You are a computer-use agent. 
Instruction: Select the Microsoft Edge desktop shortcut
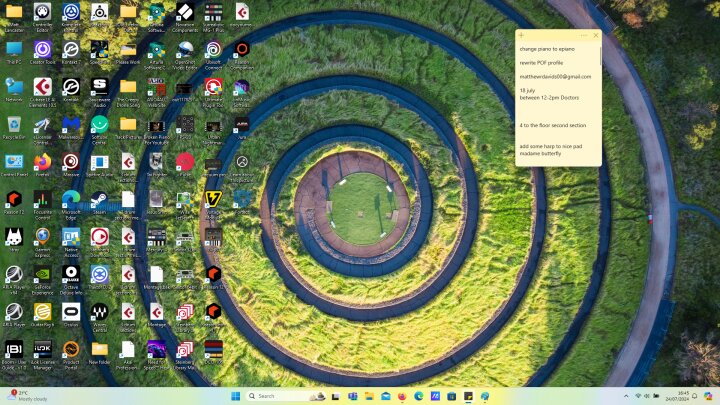(x=71, y=205)
